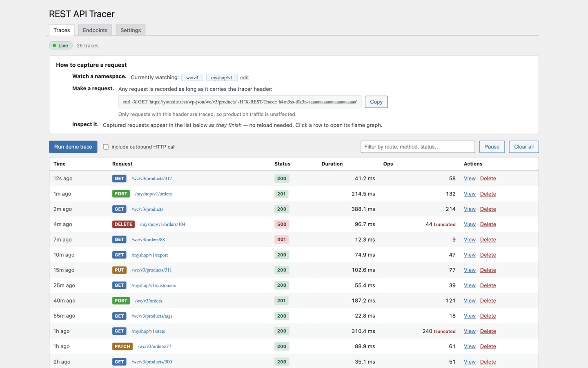View the /wc/v3/orders/88 trace
This screenshot has height=368, width=588.
click(x=470, y=240)
